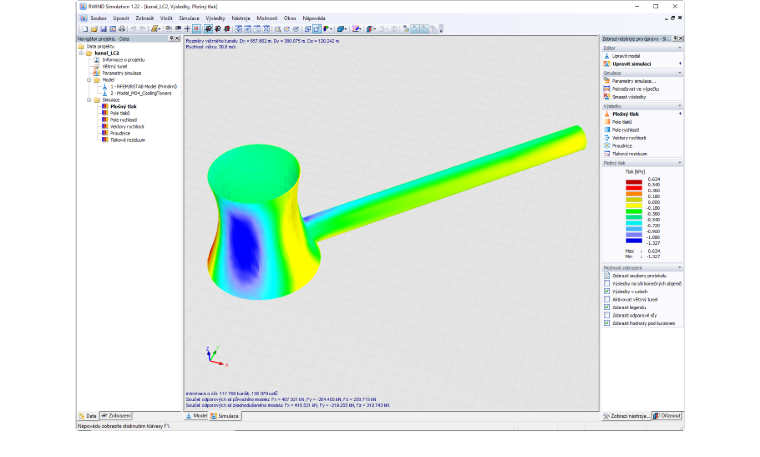Click the blue low-pressure zone on tower

(245, 245)
